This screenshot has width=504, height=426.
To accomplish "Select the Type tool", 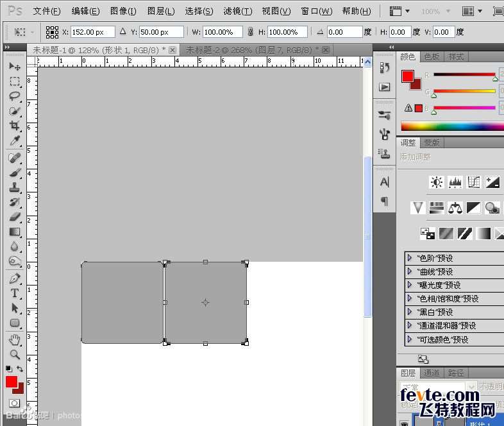I will tap(15, 293).
